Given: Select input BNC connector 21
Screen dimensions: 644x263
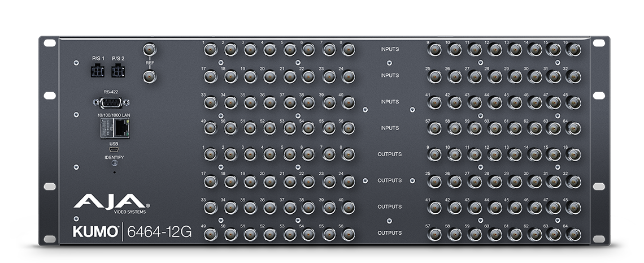Looking at the screenshot, I should (290, 76).
